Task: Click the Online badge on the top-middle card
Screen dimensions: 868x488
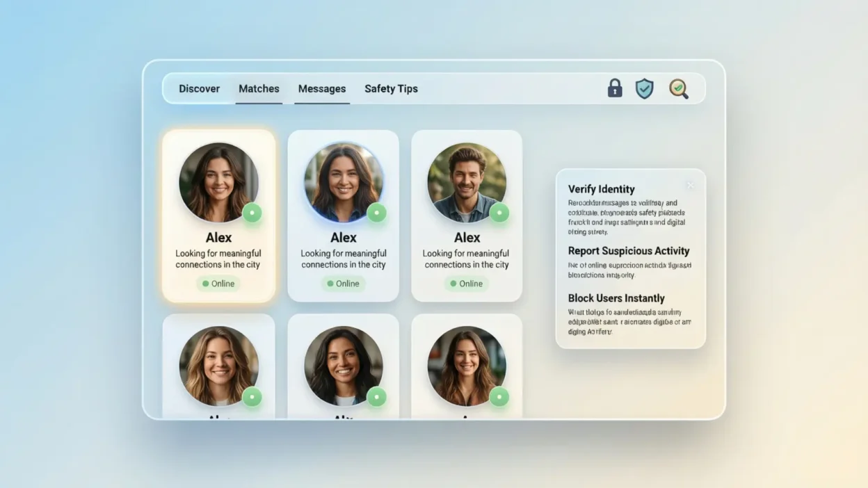Action: [344, 284]
